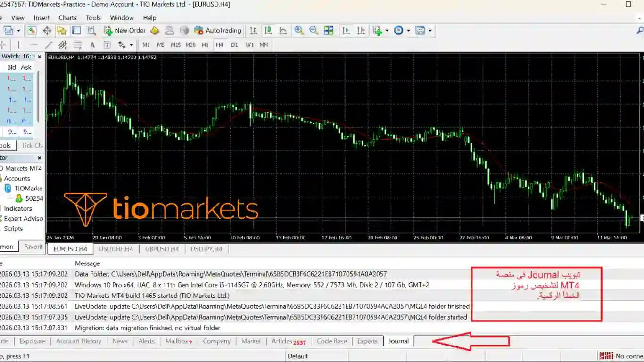Select the Indicators item in Navigator
Image resolution: width=644 pixels, height=362 pixels.
click(18, 209)
